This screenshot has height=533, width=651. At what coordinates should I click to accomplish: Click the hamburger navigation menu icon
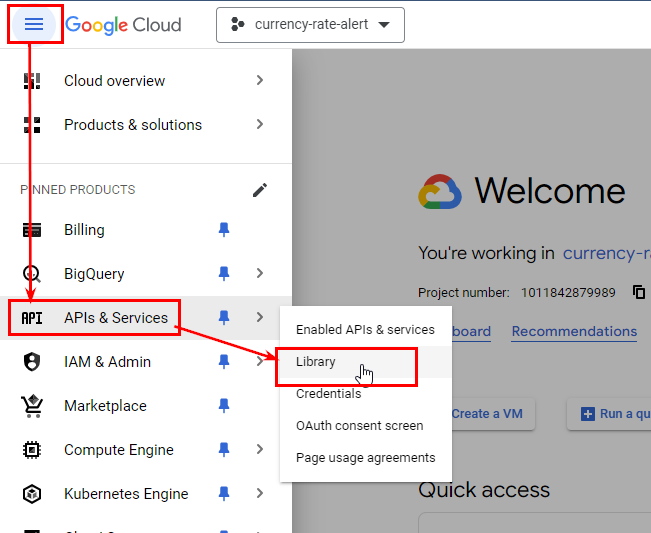pyautogui.click(x=34, y=25)
